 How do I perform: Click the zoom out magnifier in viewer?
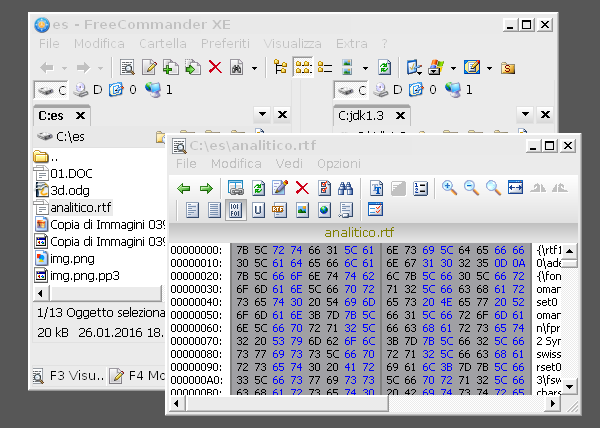(x=471, y=188)
